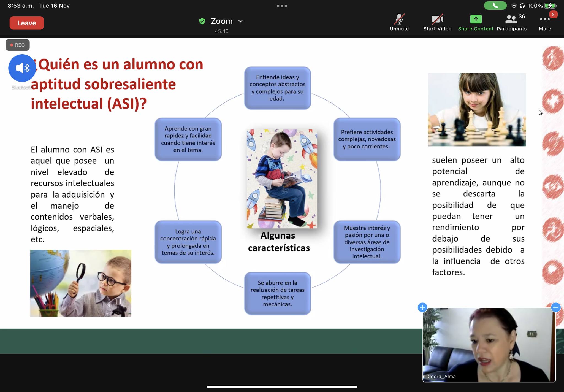Minimize the Coord_Alma video thumbnail with minus

(556, 307)
